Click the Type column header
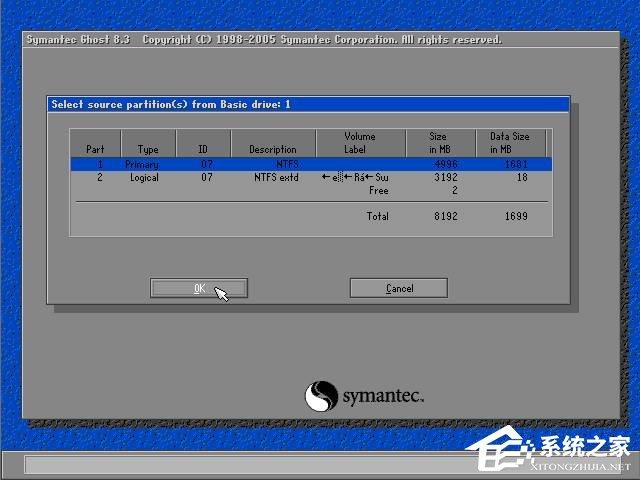Screen dimensions: 640x480 [148, 143]
